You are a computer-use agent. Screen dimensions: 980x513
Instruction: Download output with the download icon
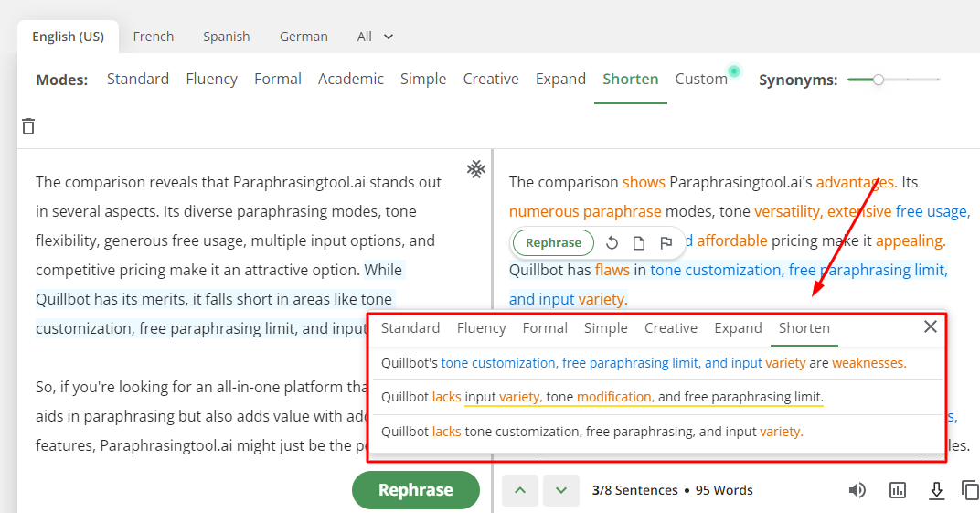pos(936,490)
